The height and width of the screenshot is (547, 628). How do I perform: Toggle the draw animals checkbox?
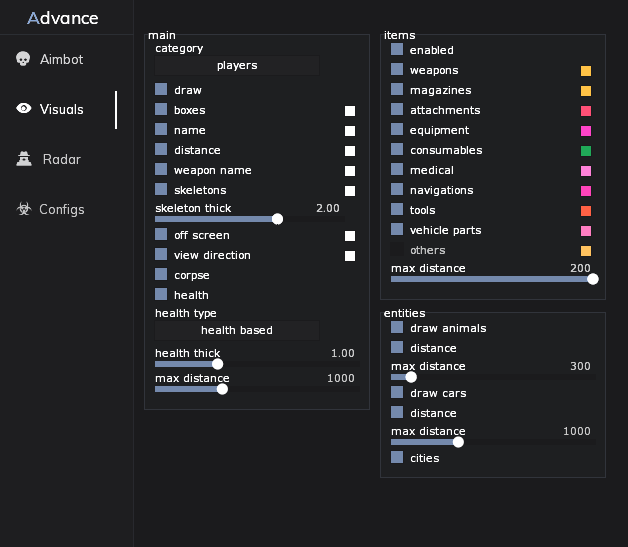click(x=397, y=328)
